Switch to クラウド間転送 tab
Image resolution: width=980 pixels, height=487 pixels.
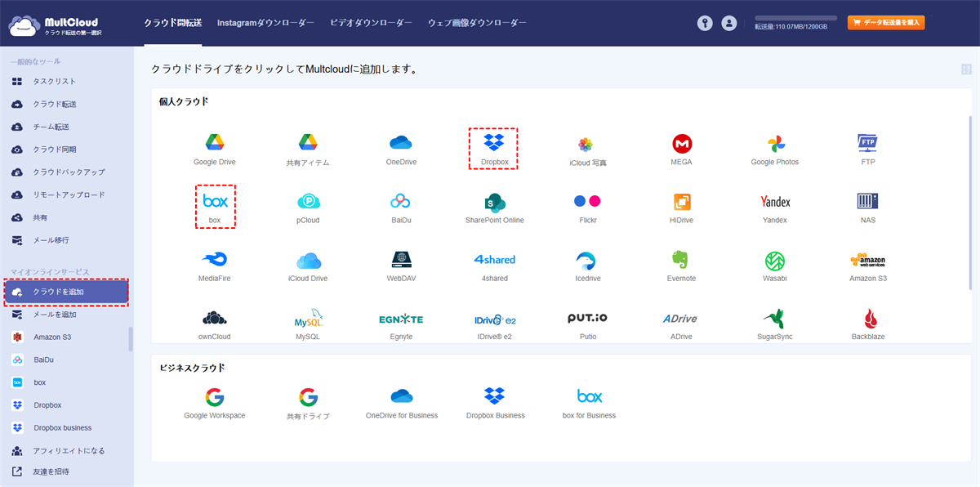(x=172, y=23)
